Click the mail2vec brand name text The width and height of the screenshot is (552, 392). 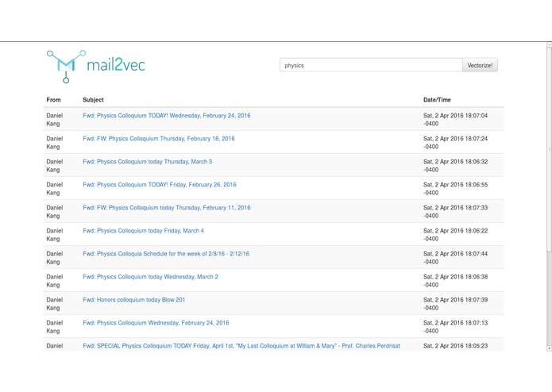(x=116, y=65)
